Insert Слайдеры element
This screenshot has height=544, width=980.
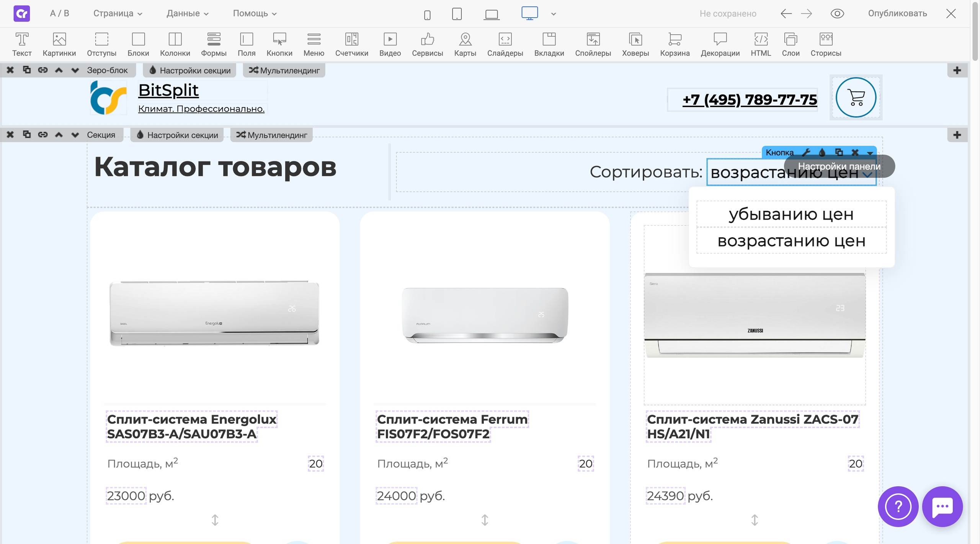(x=505, y=44)
